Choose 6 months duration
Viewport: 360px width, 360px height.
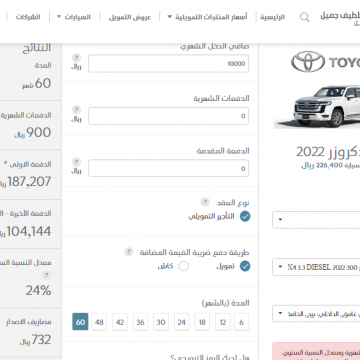[x=241, y=322]
